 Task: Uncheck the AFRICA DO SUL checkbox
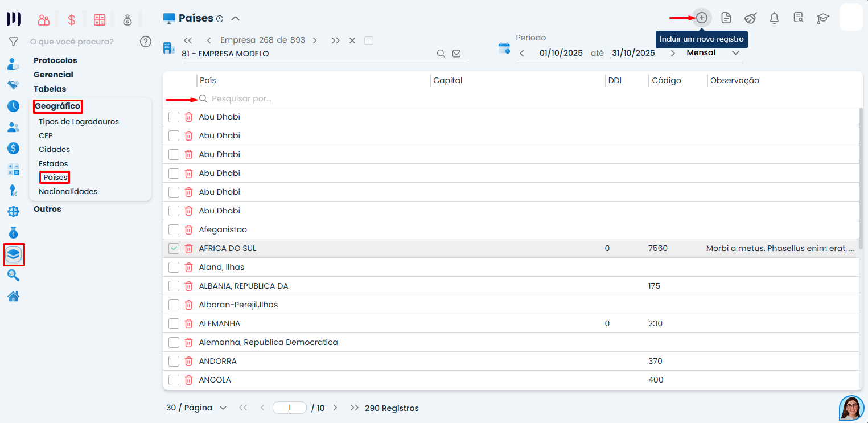(x=174, y=249)
